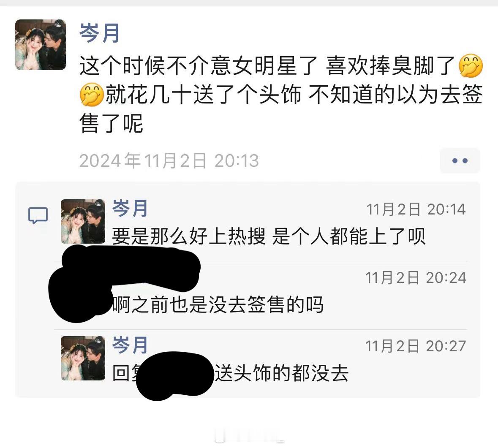Select the main post text ending 售了呢

(281, 95)
